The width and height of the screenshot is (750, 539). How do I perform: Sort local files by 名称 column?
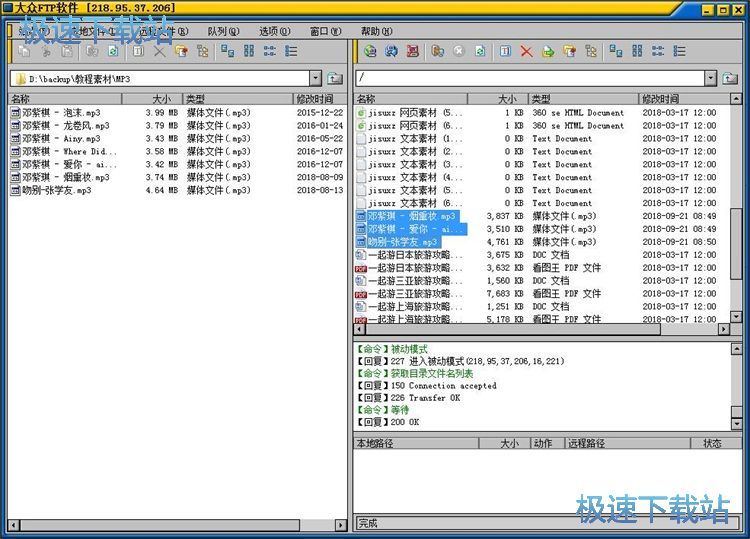pos(65,99)
